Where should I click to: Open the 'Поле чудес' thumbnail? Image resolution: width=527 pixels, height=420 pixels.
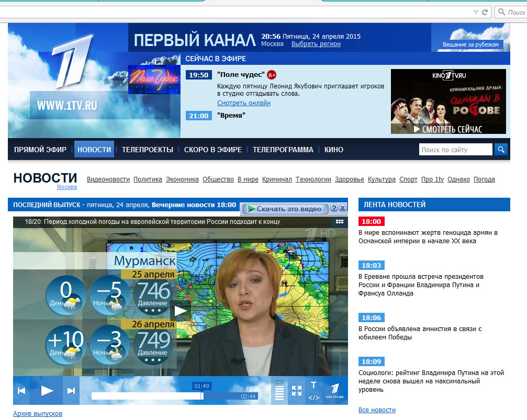(154, 80)
